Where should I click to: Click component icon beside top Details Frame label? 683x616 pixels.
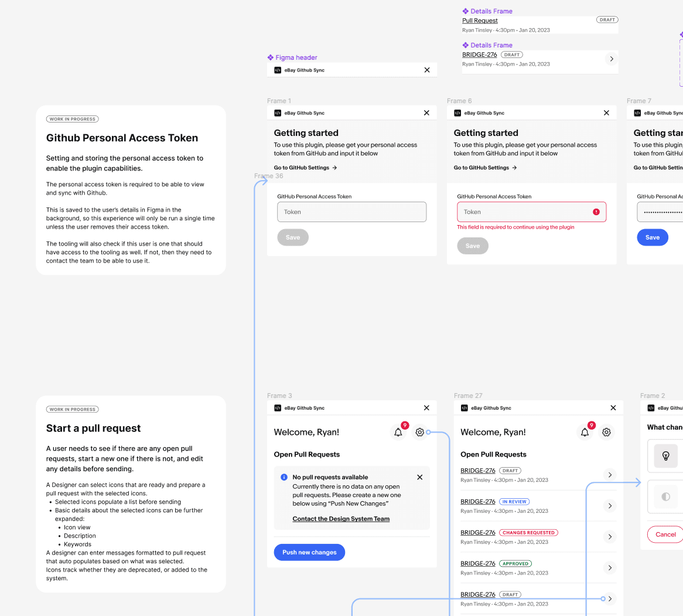[465, 11]
